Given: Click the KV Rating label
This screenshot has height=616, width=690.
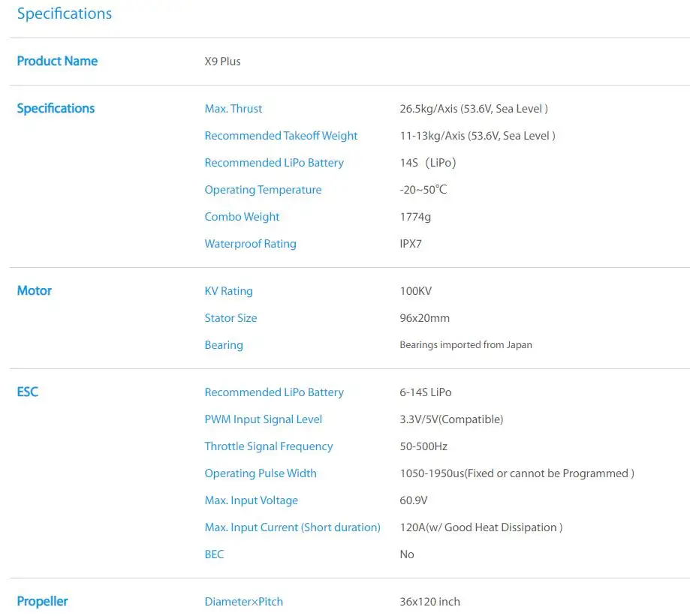Looking at the screenshot, I should coord(228,291).
